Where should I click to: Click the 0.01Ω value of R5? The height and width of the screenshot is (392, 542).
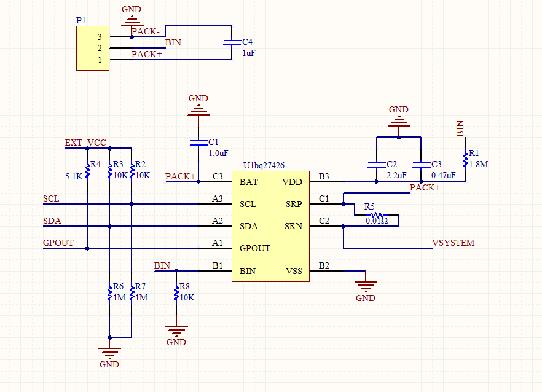click(377, 221)
